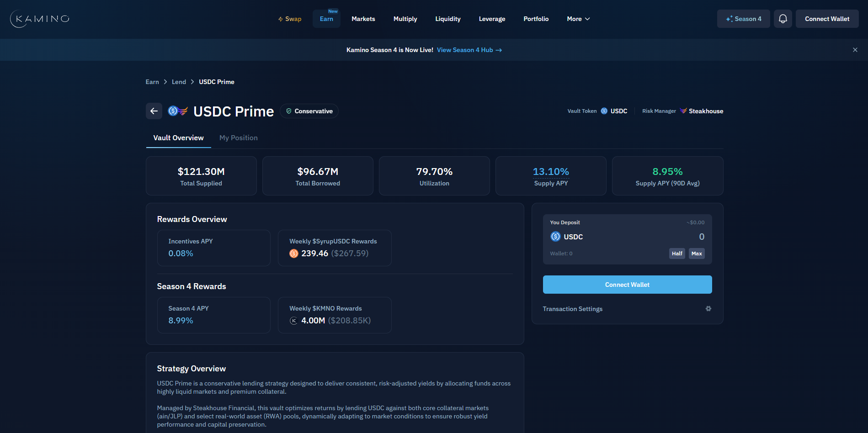Click the back arrow beside USDC Prime

pyautogui.click(x=154, y=111)
